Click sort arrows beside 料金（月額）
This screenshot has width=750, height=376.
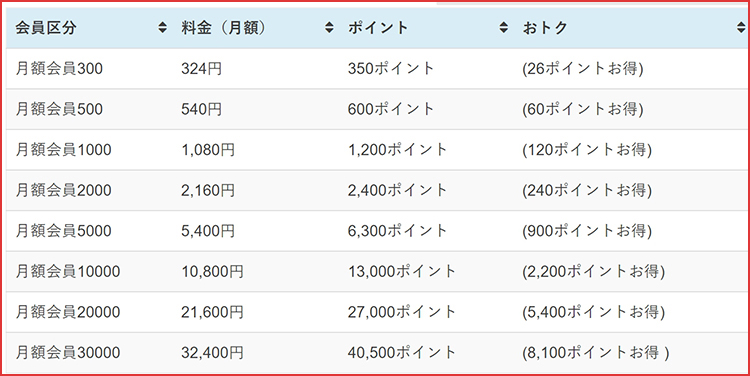click(x=329, y=28)
